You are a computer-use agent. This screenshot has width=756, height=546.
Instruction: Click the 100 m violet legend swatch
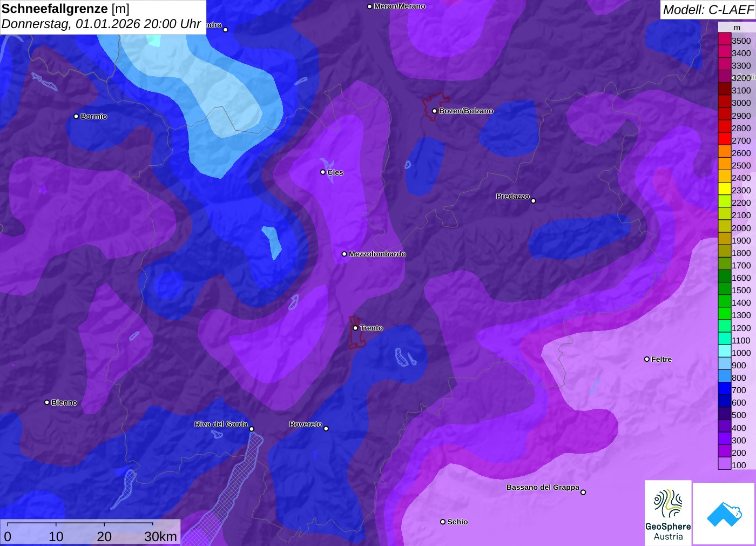(x=725, y=464)
